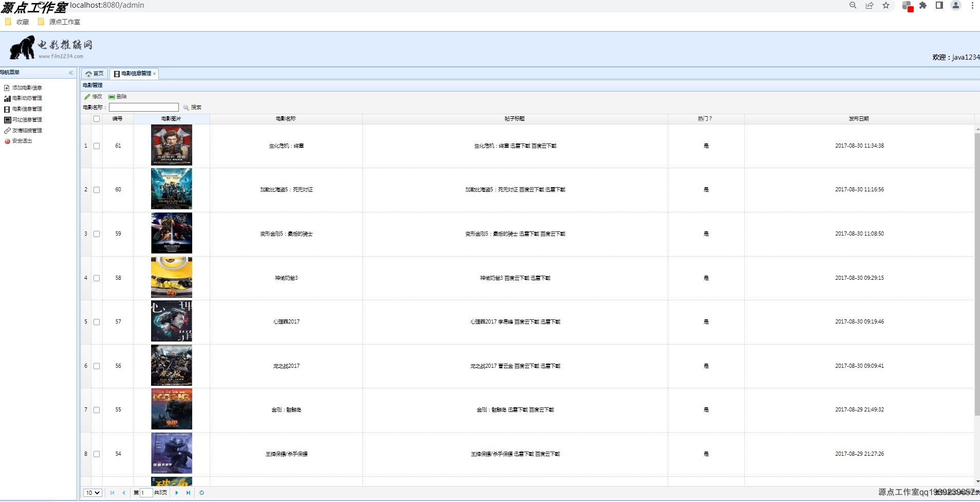The image size is (980, 502).
Task: Toggle the select-all checkbox in table header
Action: pos(97,118)
